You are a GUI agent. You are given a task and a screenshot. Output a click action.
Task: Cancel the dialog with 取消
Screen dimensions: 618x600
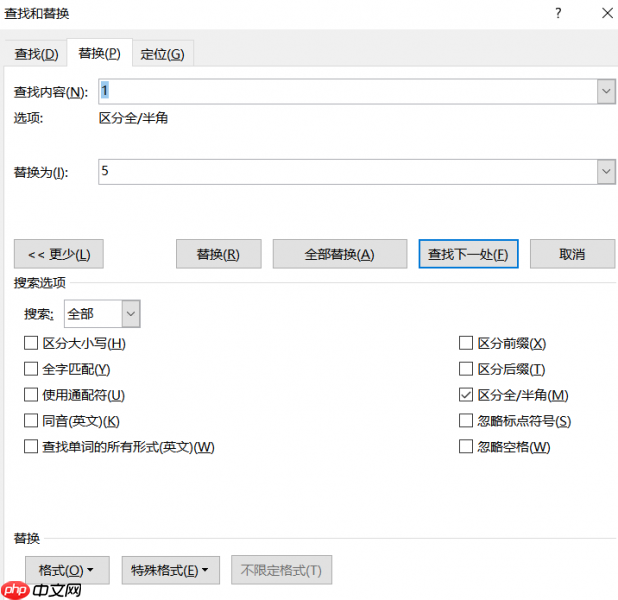coord(572,254)
